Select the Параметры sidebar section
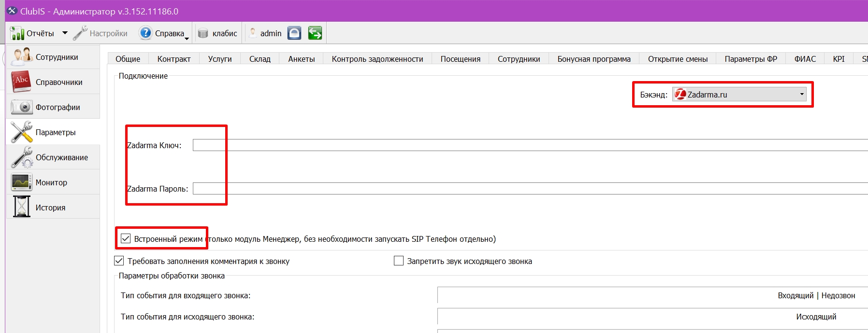The image size is (868, 333). click(53, 132)
